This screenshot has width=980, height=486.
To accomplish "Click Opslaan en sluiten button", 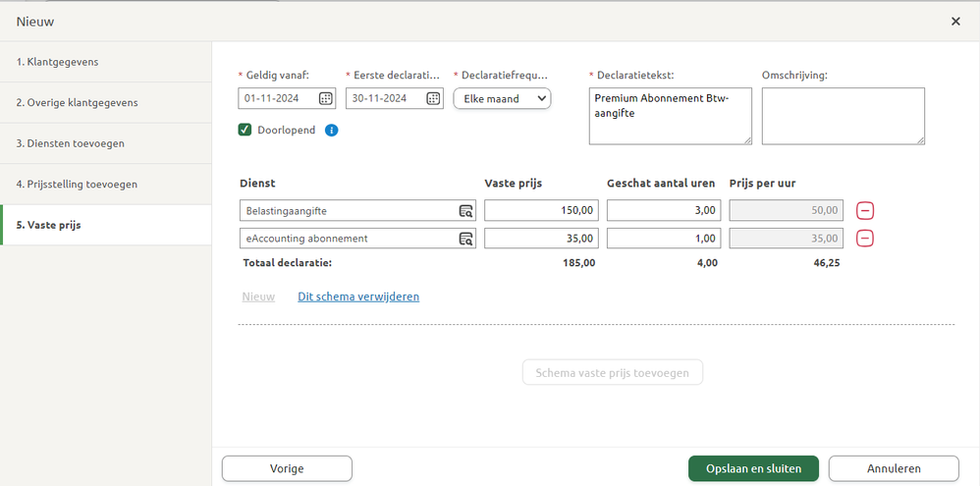I will click(753, 468).
